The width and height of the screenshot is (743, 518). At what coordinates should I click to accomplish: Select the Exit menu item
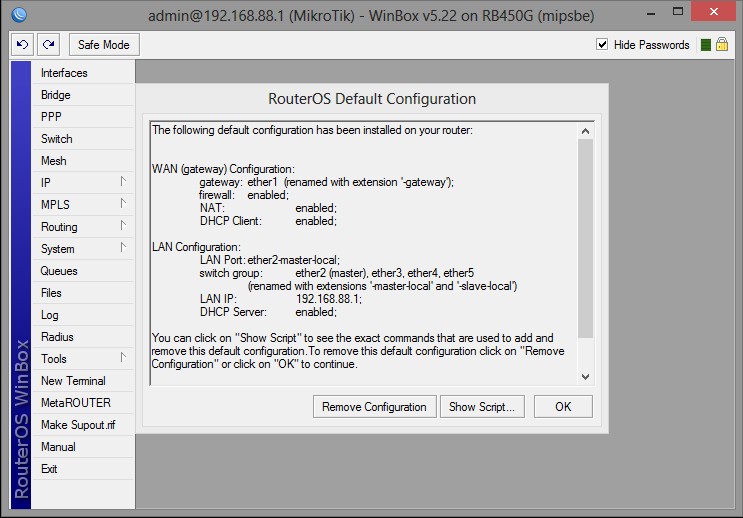point(83,469)
